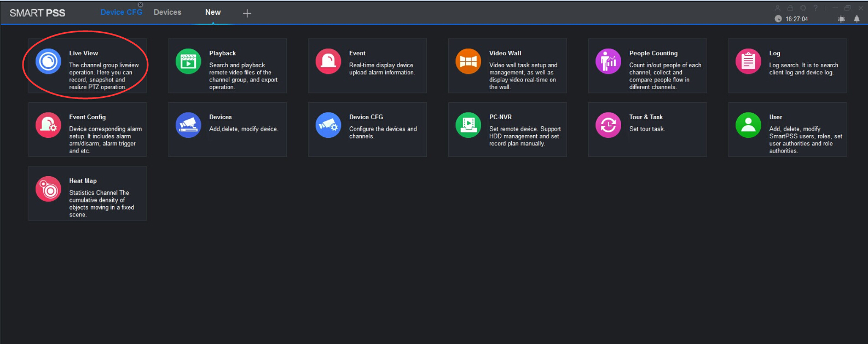Open the Event alarm module icon
This screenshot has width=868, height=344.
(x=328, y=61)
